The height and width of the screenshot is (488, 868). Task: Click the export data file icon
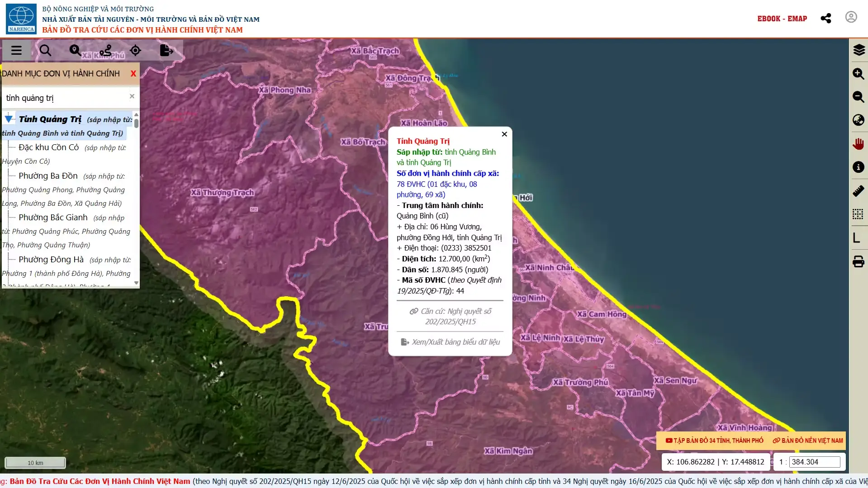click(166, 50)
